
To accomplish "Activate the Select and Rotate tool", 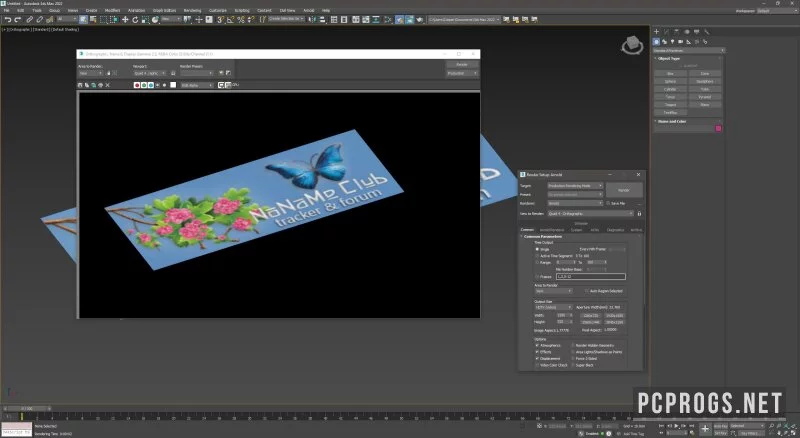I will coord(135,19).
